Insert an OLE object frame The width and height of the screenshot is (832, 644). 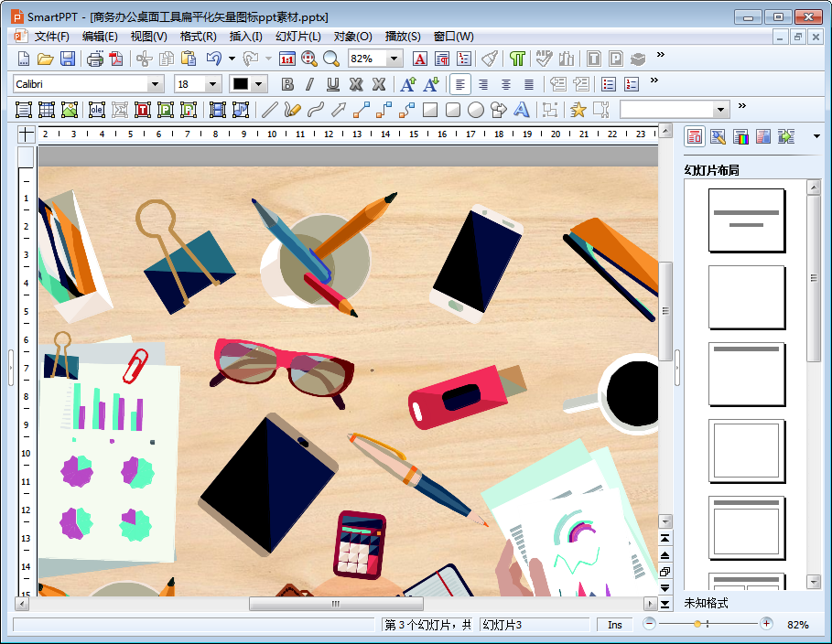[97, 110]
